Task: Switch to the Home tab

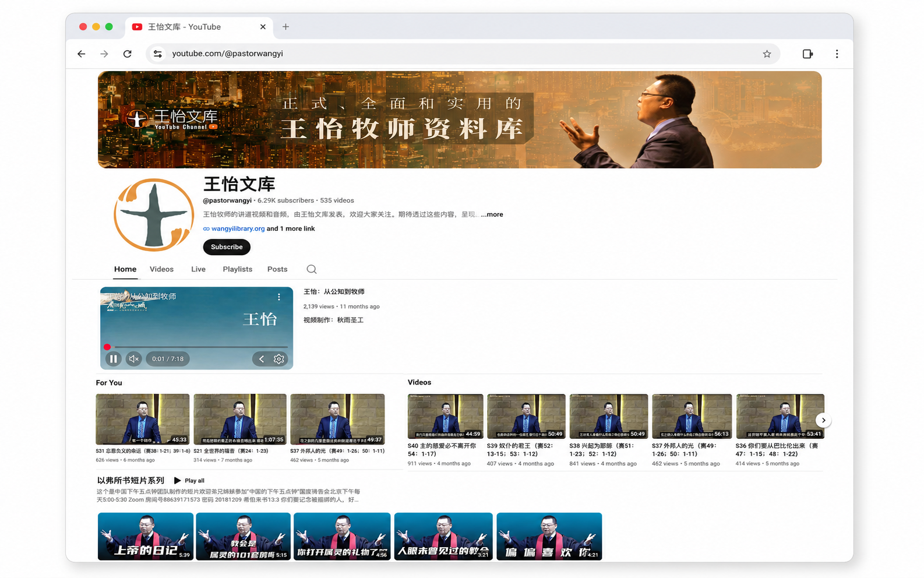Action: tap(125, 269)
